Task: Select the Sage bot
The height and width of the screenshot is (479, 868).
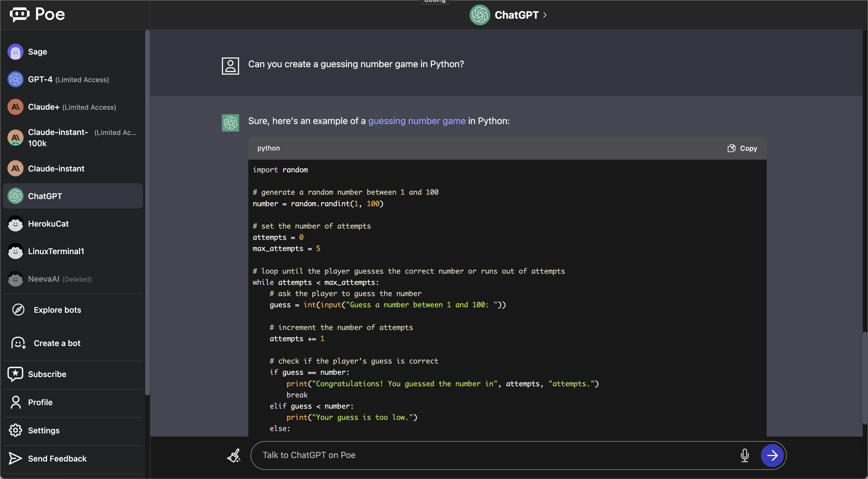Action: (x=37, y=52)
